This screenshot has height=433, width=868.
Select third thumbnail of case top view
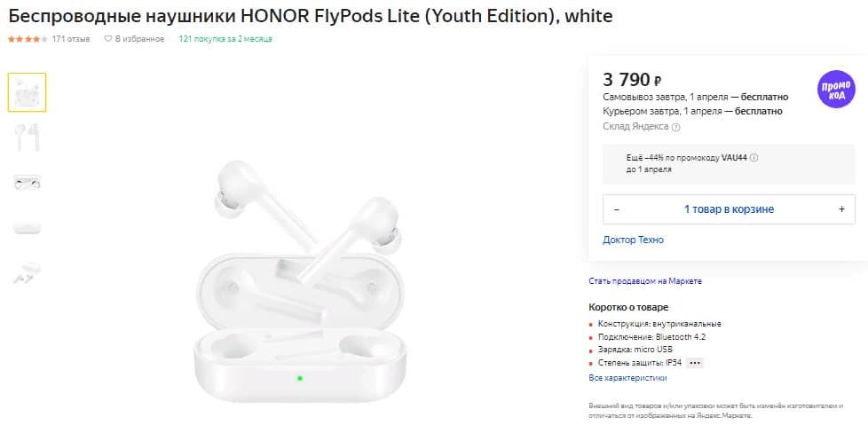point(27,182)
